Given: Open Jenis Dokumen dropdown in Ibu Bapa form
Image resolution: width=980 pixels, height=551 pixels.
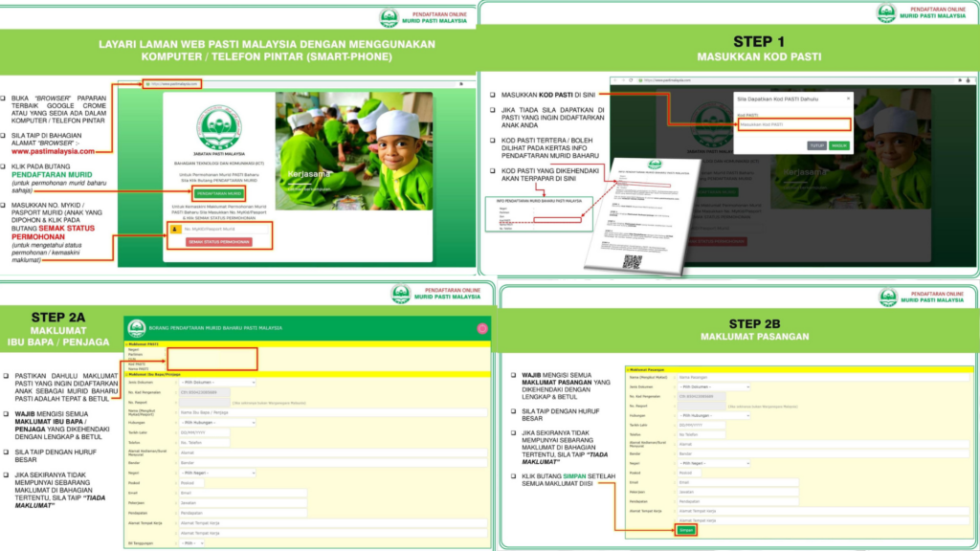Looking at the screenshot, I should pyautogui.click(x=218, y=382).
